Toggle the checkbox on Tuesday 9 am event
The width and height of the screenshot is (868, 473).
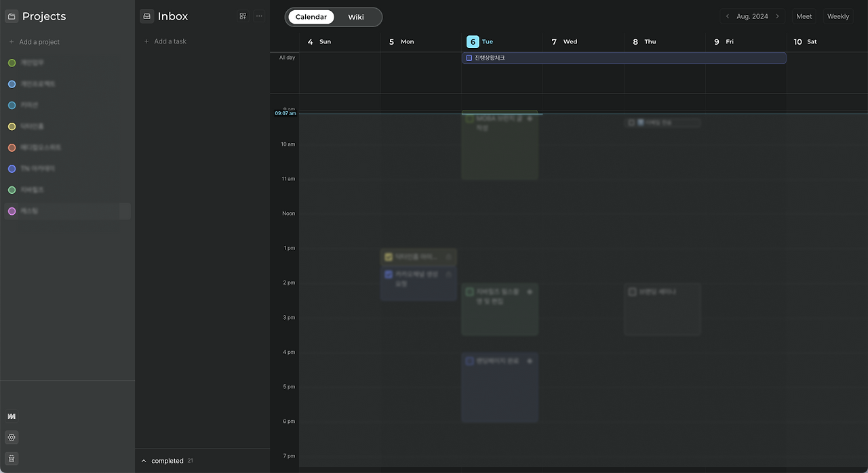[469, 119]
